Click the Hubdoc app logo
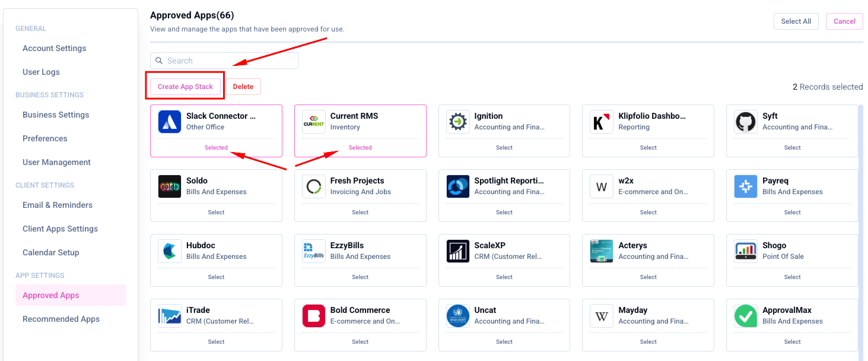 point(170,251)
